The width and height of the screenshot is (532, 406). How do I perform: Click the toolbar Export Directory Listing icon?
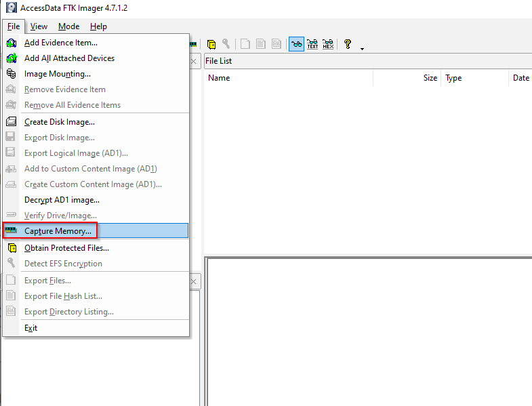(x=277, y=44)
